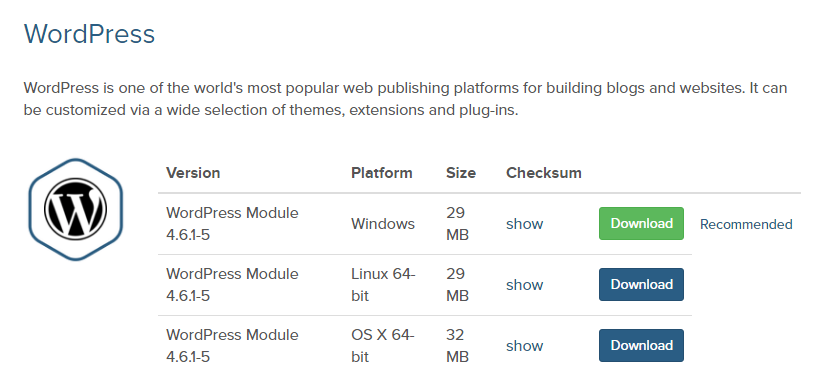The image size is (830, 391).
Task: Click the 32 MB size cell
Action: click(x=457, y=346)
